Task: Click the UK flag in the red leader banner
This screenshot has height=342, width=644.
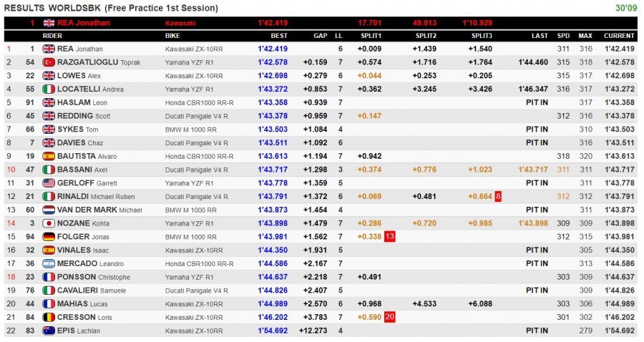Action: coord(49,23)
